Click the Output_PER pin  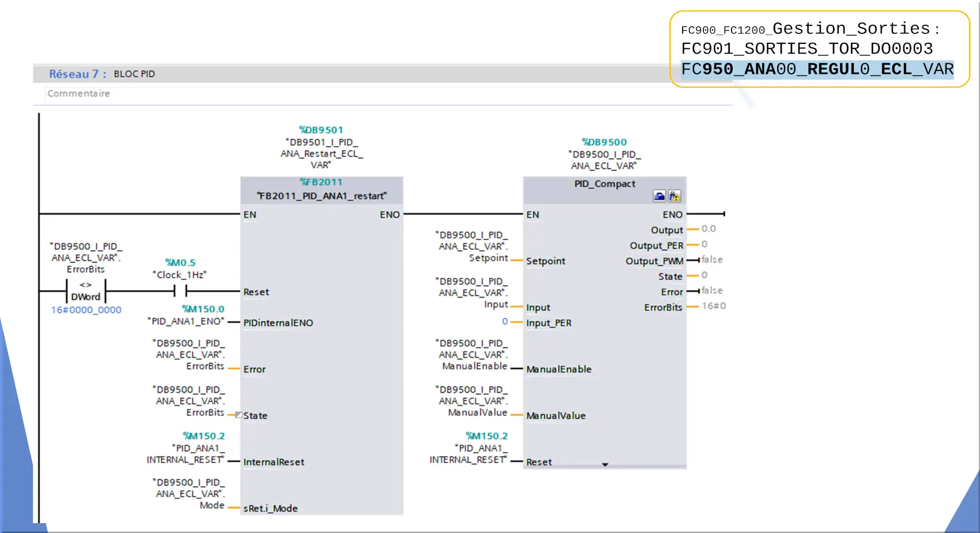657,246
